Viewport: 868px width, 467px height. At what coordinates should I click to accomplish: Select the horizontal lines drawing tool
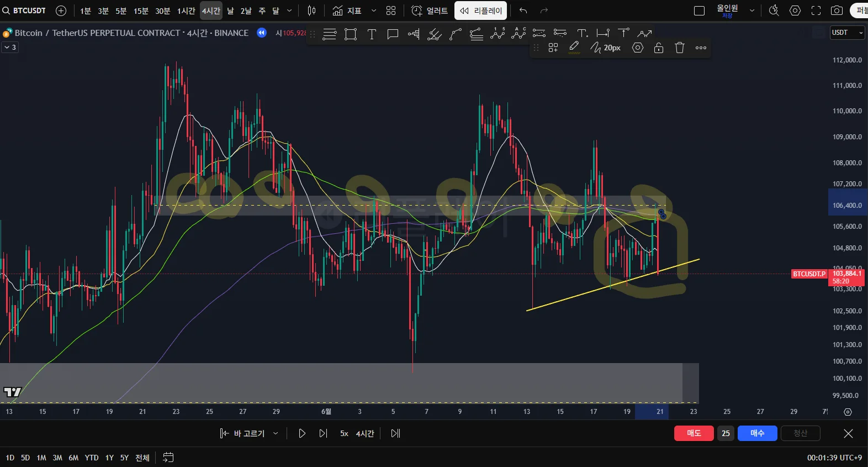pos(330,34)
